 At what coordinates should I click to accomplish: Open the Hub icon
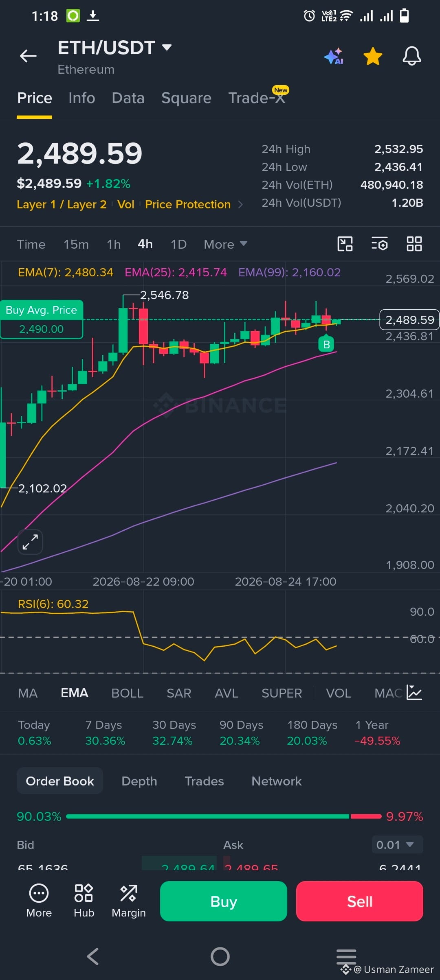[x=84, y=901]
